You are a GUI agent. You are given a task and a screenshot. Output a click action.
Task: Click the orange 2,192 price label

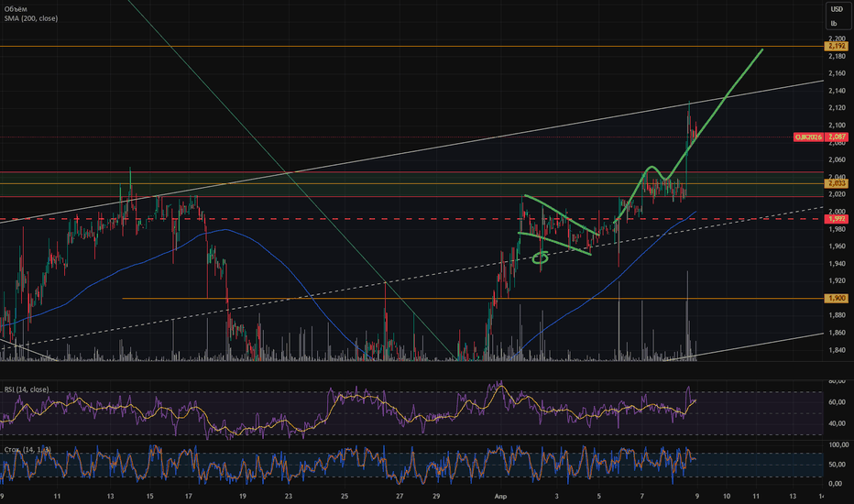point(838,47)
